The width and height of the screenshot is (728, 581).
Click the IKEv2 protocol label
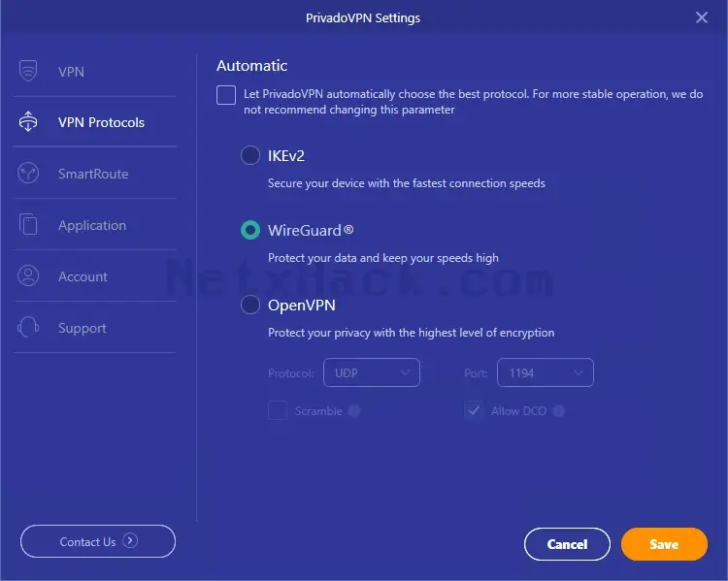point(286,156)
